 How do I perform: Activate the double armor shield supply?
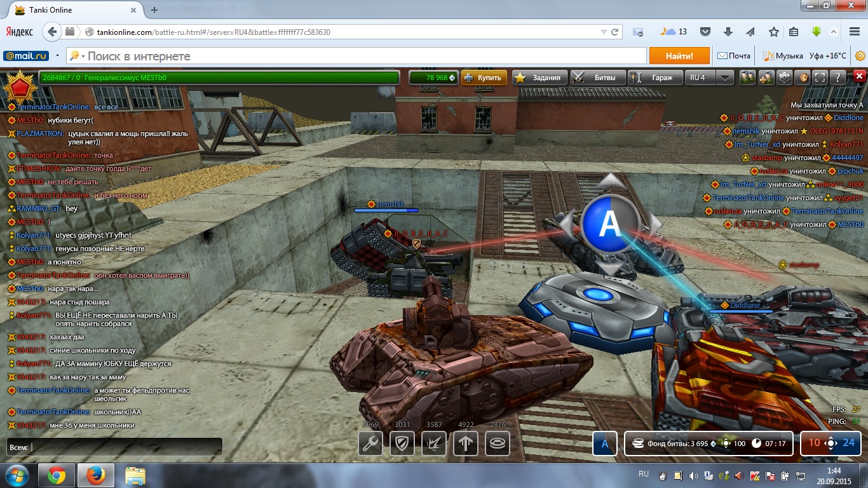coord(402,444)
